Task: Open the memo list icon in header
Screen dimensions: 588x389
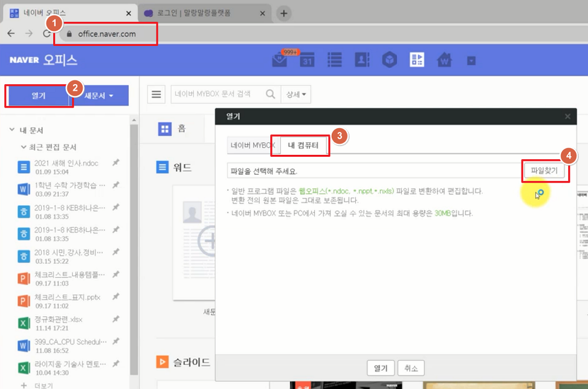Action: pos(335,60)
